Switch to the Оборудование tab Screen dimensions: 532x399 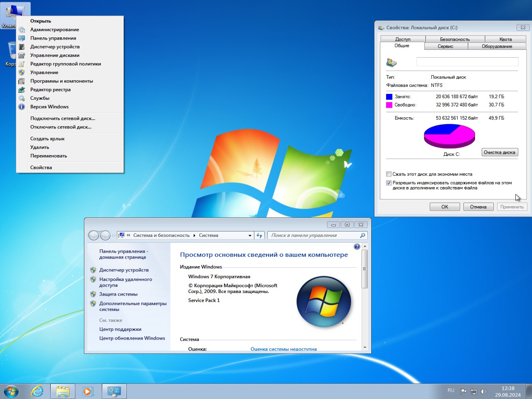click(x=497, y=46)
